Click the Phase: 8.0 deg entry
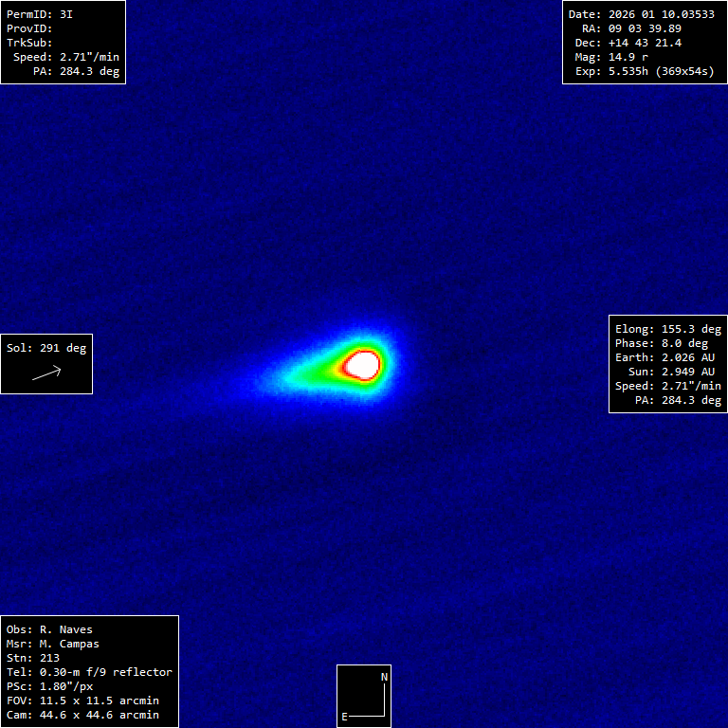The height and width of the screenshot is (728, 728). [x=661, y=343]
